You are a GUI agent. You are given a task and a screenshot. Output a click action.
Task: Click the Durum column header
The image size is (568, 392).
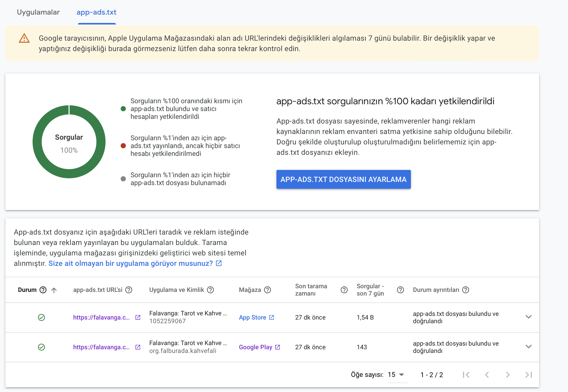27,290
